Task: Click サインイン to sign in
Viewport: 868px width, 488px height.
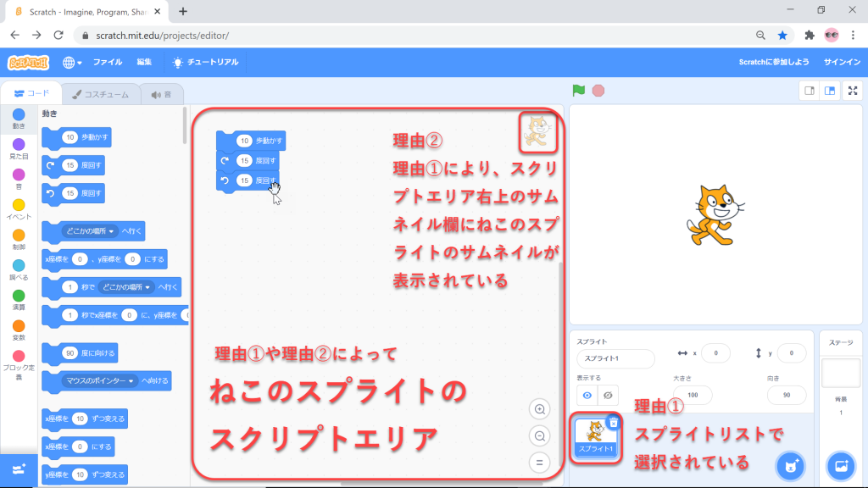Action: coord(842,62)
